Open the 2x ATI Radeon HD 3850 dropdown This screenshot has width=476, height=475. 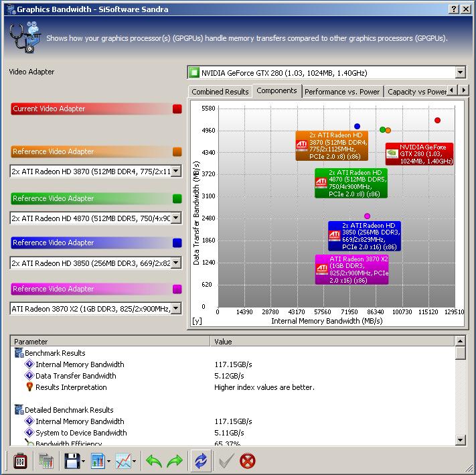[x=176, y=263]
